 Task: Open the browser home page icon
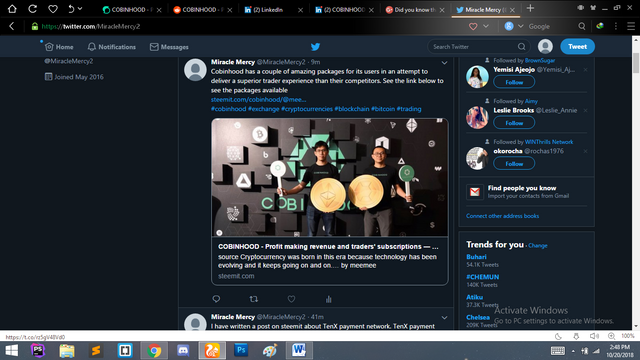coord(12,9)
